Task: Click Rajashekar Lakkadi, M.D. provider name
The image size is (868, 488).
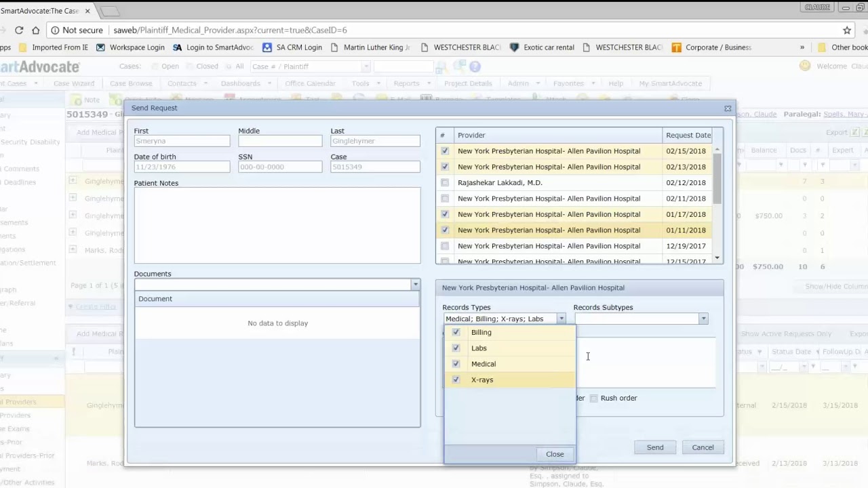Action: coord(500,182)
